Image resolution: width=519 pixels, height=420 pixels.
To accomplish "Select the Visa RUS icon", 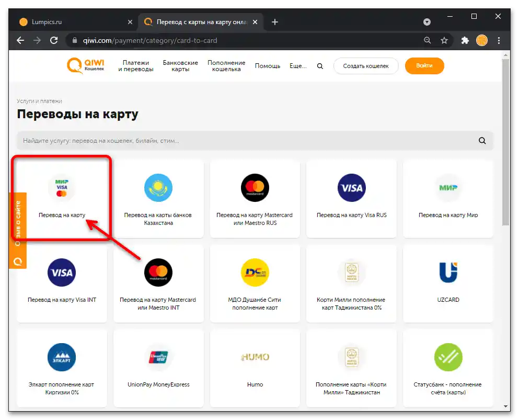I will tap(352, 188).
